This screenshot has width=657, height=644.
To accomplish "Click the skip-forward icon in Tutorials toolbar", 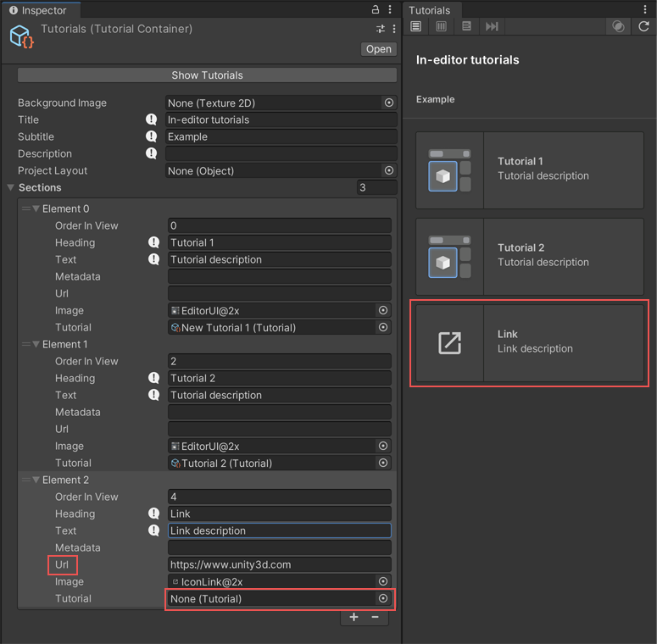I will [x=492, y=26].
